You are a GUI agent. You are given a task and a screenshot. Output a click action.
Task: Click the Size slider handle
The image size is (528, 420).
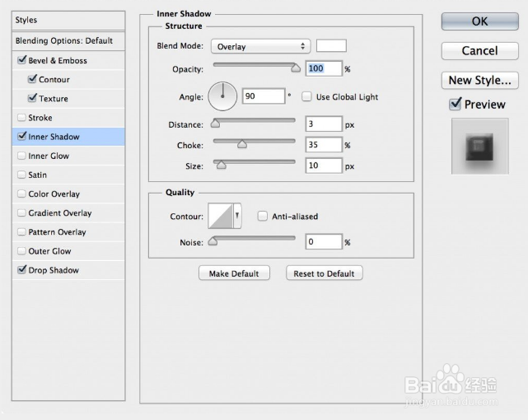(222, 165)
